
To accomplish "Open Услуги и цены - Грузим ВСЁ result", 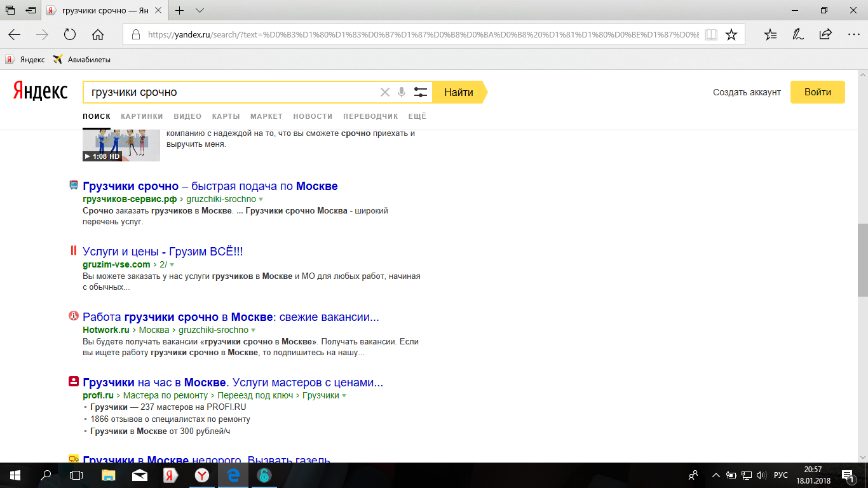I will click(x=163, y=252).
